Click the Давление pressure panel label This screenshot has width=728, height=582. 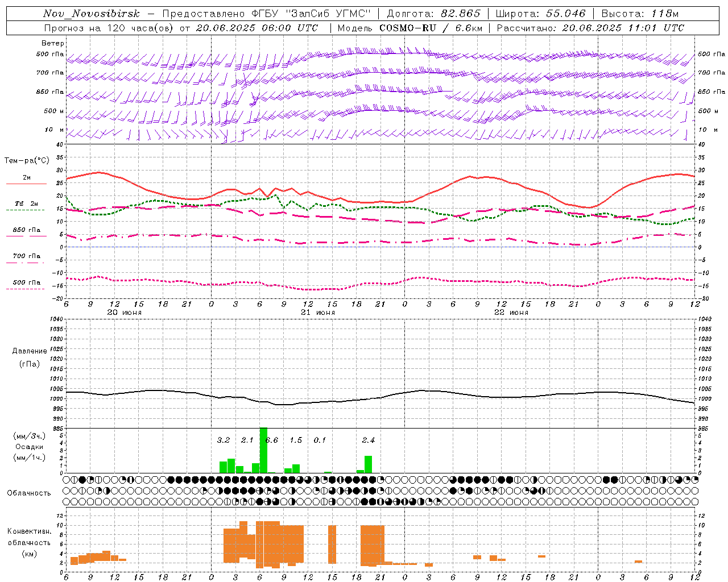pos(30,351)
